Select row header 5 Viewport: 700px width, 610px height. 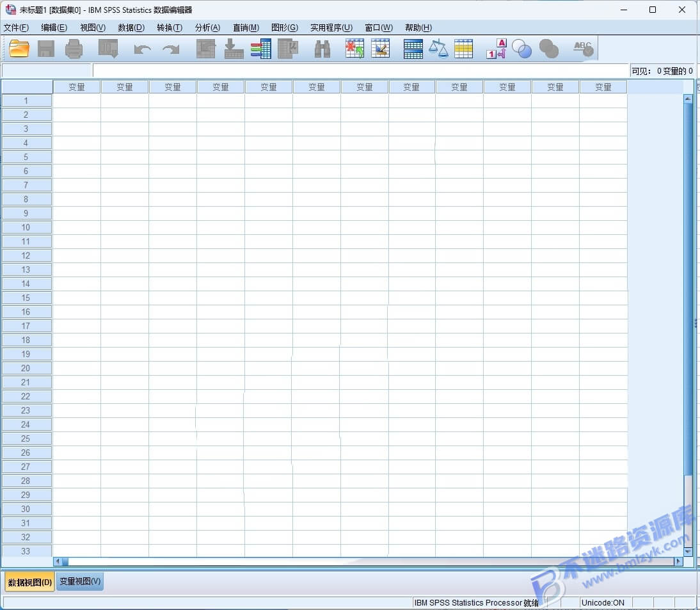(x=27, y=157)
